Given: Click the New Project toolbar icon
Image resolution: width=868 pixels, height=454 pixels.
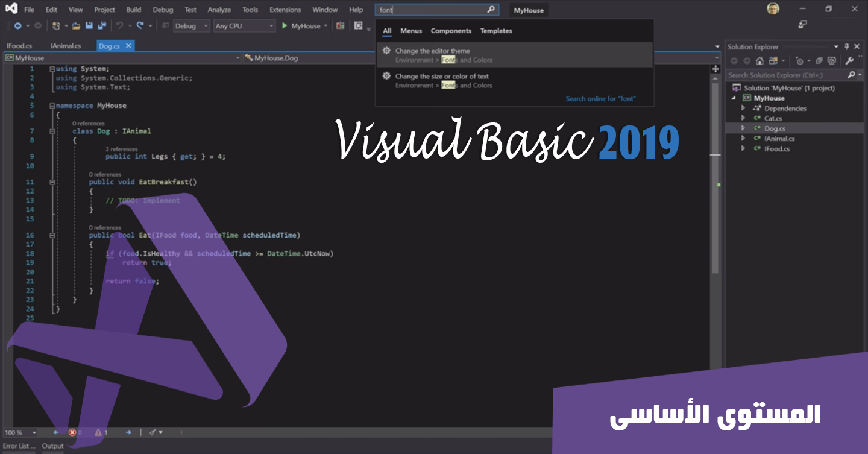Looking at the screenshot, I should coord(56,26).
